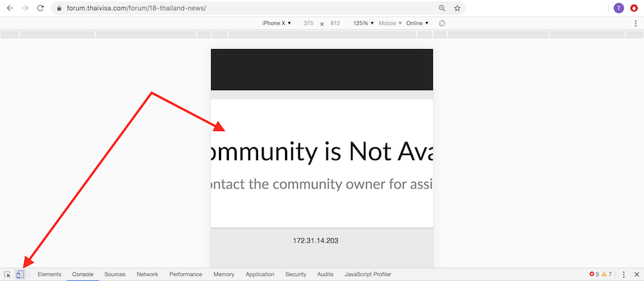Activate the inspect element picker
The image size is (644, 281).
(7, 275)
